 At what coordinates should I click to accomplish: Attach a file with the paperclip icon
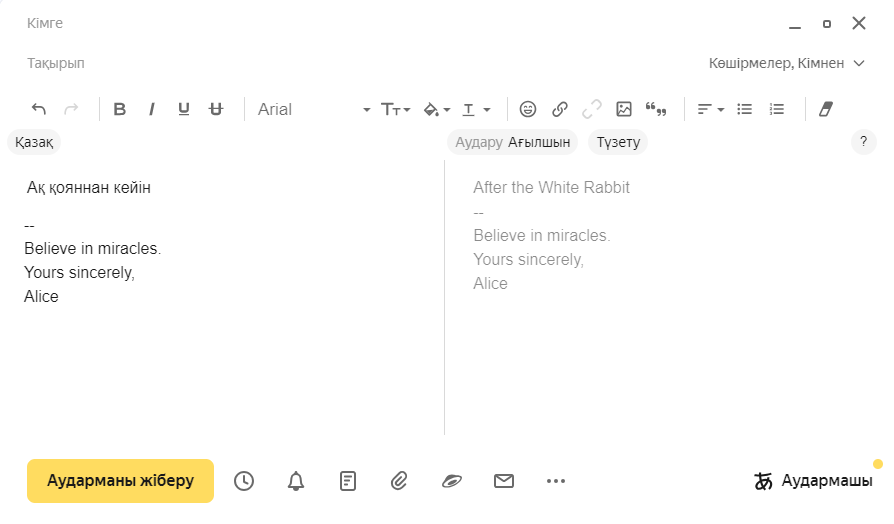click(399, 481)
